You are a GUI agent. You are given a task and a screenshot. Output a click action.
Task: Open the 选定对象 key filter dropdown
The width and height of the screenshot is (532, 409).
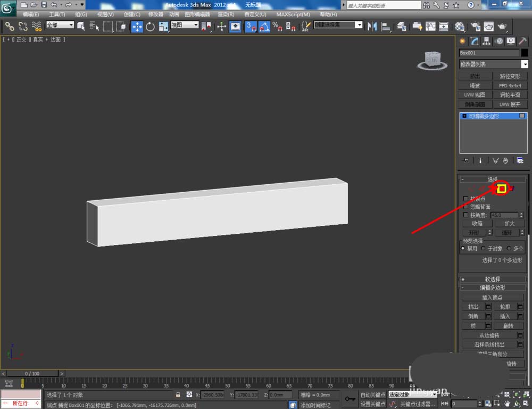click(412, 395)
